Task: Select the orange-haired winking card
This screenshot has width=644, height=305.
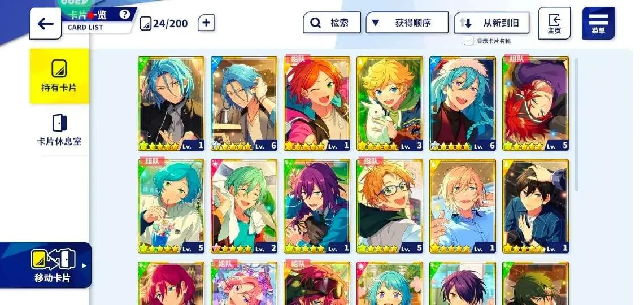Action: pos(317,104)
